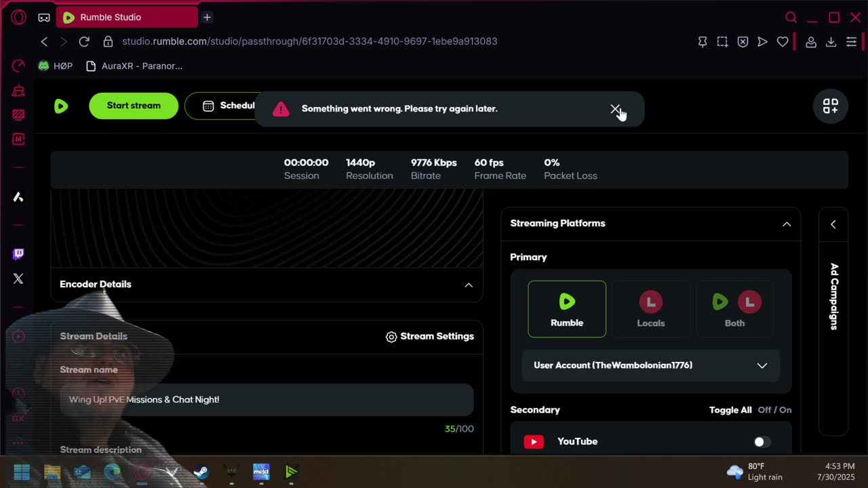Screen dimensions: 868x488
Task: Click the 9776 Kbps bitrate value
Action: 434,163
